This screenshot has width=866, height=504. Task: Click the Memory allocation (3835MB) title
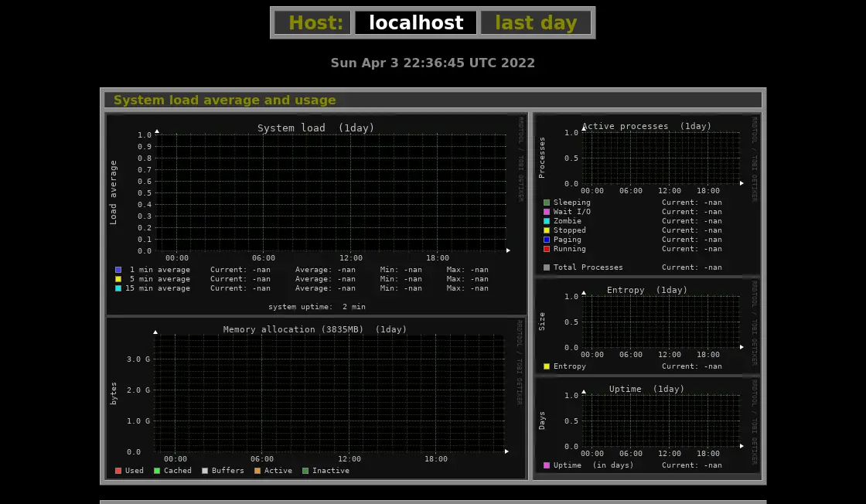[293, 329]
